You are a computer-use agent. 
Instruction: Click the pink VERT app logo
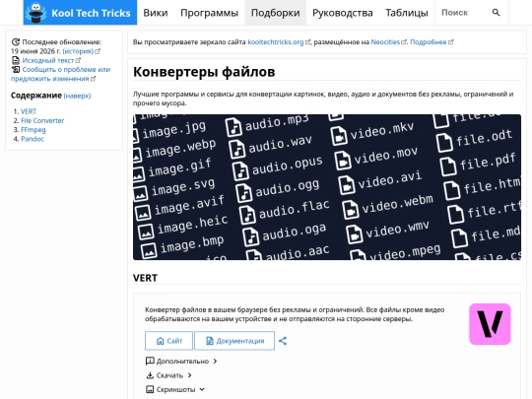[x=490, y=324]
